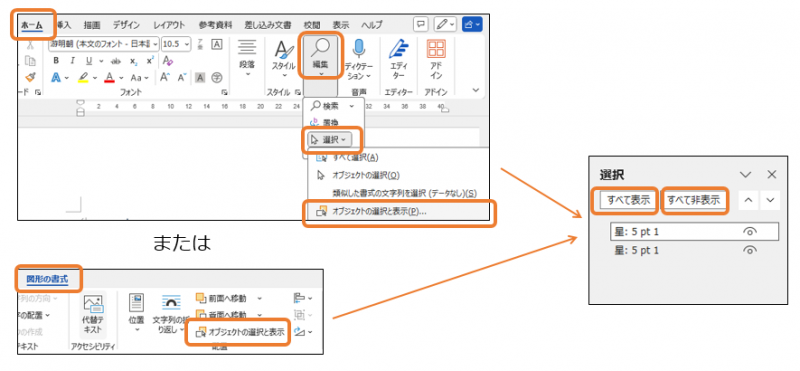Expand the font color arrow
The image size is (800, 371).
tap(121, 78)
